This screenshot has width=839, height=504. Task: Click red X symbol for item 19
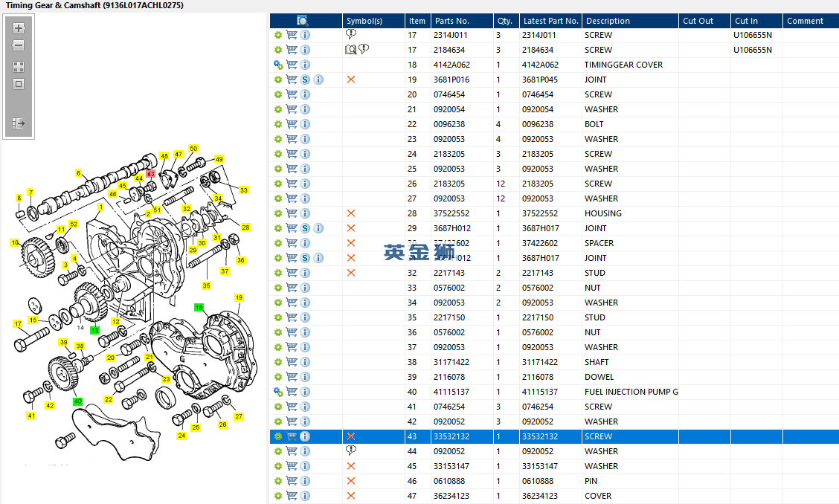point(351,80)
